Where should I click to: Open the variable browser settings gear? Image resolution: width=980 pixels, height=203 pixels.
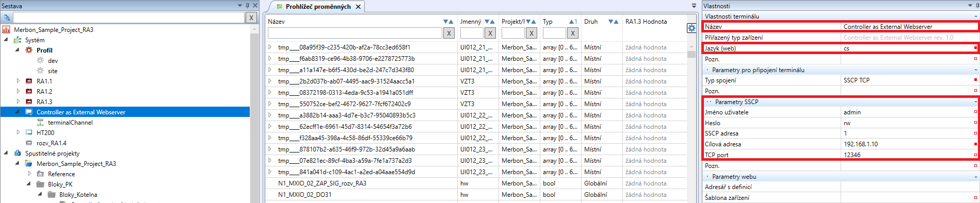coord(692,28)
